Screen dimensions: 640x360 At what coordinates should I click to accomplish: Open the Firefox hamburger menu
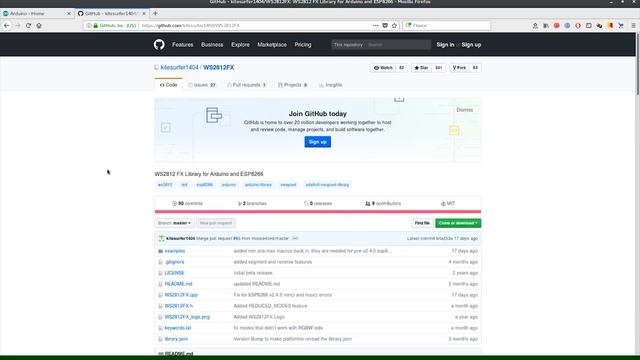pyautogui.click(x=633, y=25)
